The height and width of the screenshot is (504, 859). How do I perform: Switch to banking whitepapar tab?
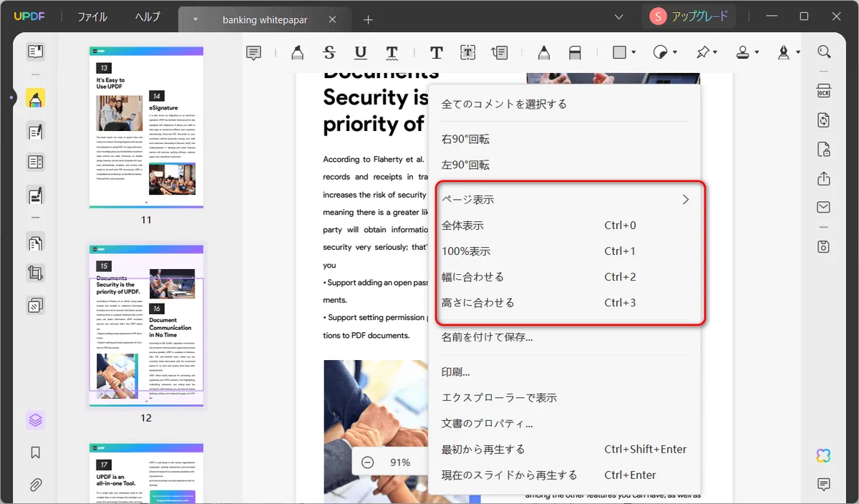pyautogui.click(x=265, y=20)
